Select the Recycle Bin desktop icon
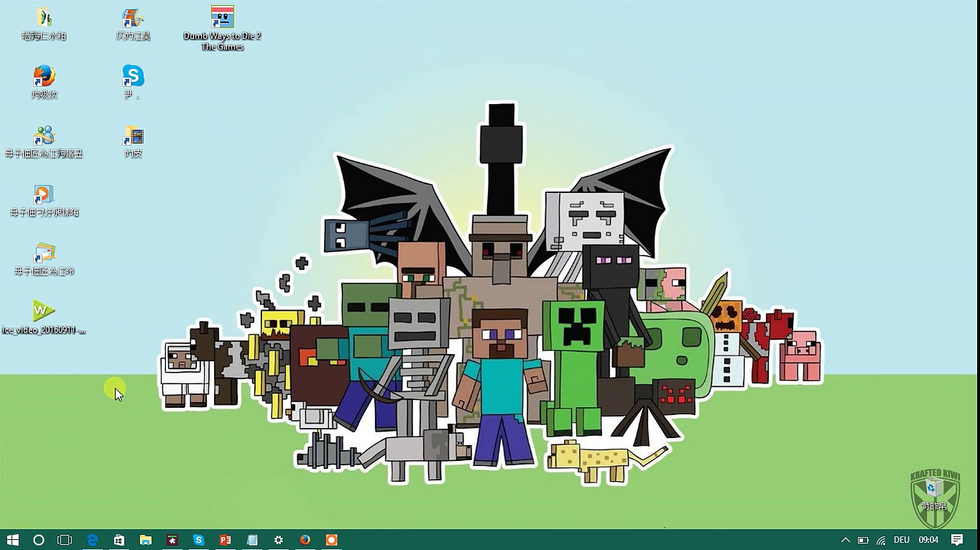The image size is (980, 550). click(x=934, y=490)
